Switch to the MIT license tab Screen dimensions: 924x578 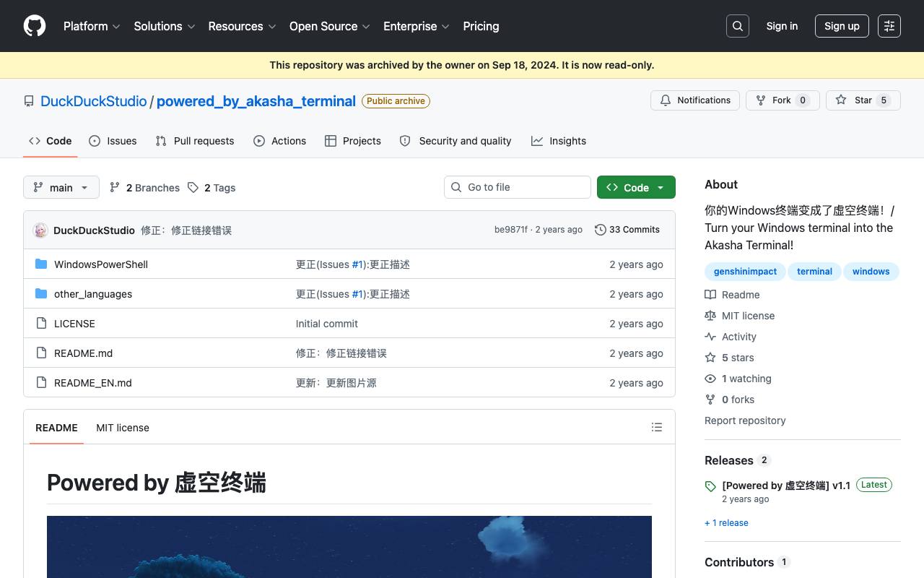click(x=123, y=428)
